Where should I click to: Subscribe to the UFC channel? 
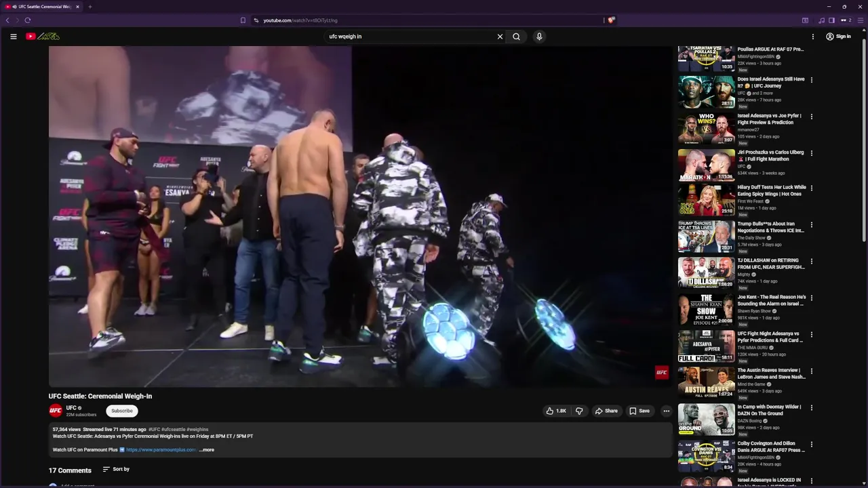[x=122, y=411]
